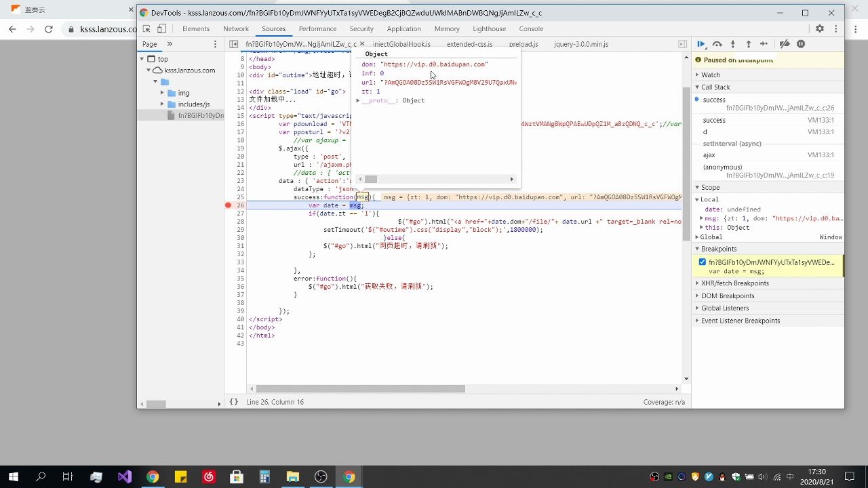
Task: Switch to the Network tab
Action: click(236, 29)
